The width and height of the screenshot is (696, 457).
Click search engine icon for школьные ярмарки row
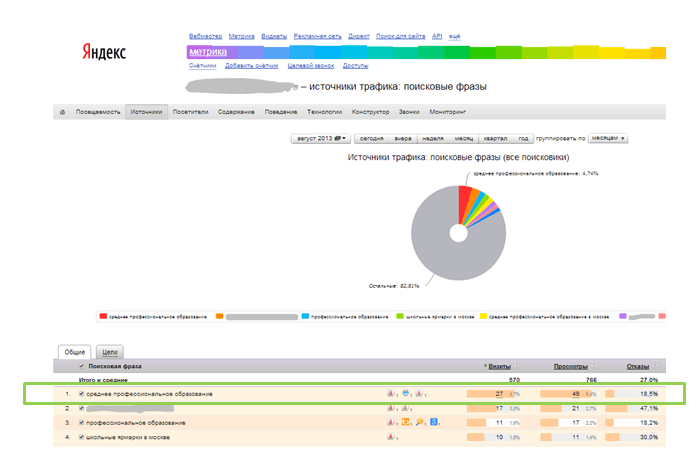389,436
